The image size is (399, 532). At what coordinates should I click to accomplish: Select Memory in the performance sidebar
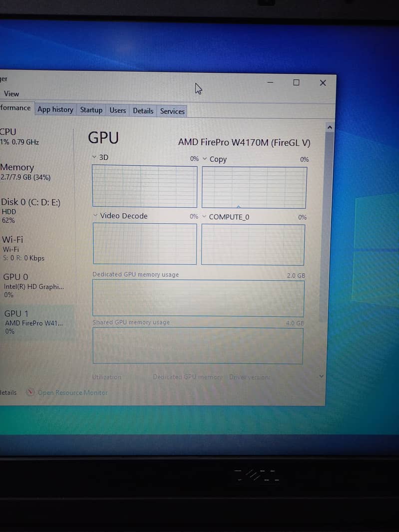pos(25,172)
